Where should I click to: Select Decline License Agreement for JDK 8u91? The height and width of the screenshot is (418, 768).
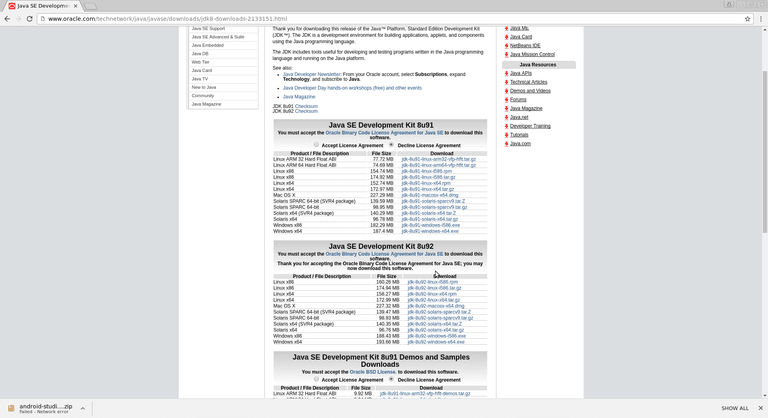click(391, 145)
